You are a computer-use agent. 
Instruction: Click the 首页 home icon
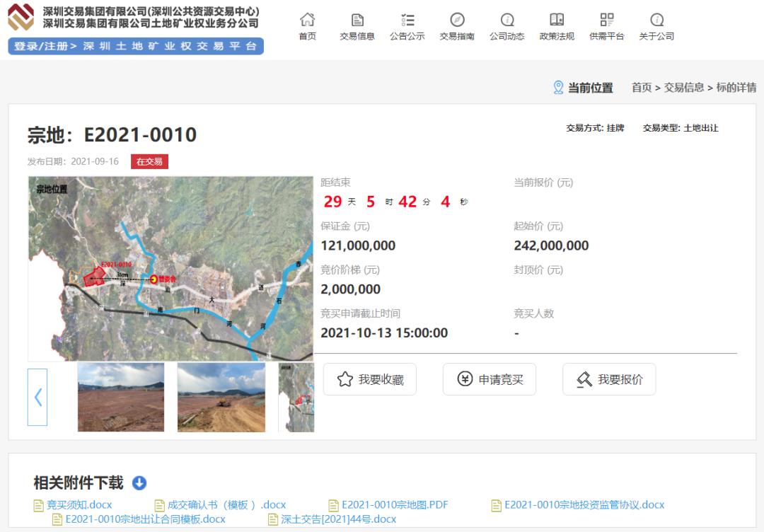tap(307, 20)
